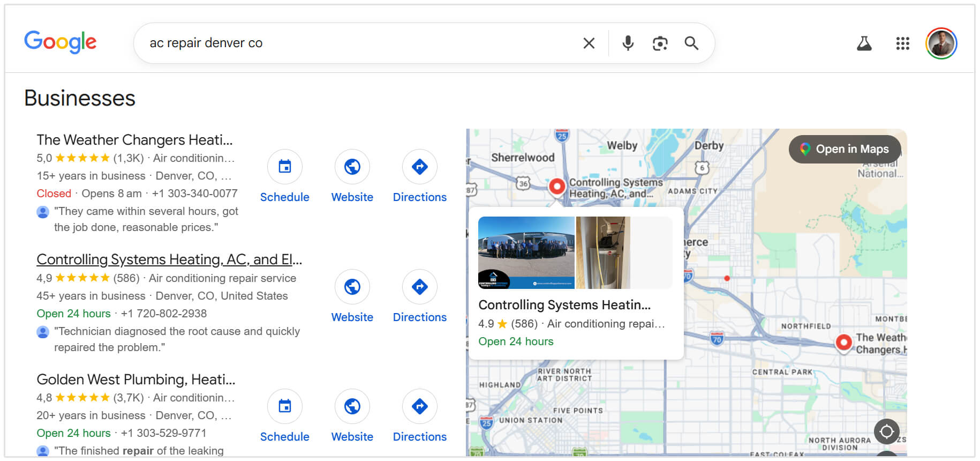
Task: Click Website globe icon for Golden West Plumbing
Action: (x=352, y=406)
